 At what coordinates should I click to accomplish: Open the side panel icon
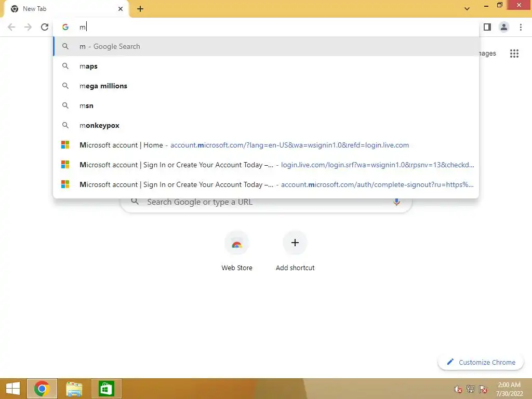pyautogui.click(x=487, y=27)
